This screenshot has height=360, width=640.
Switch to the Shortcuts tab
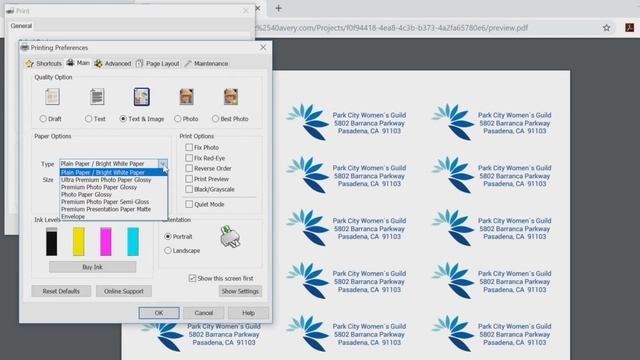coord(43,63)
